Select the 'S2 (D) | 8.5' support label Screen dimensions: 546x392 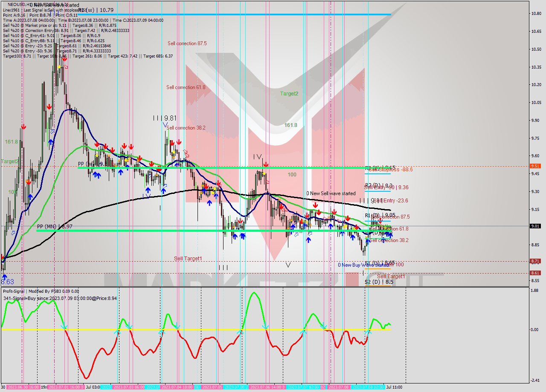(379, 282)
